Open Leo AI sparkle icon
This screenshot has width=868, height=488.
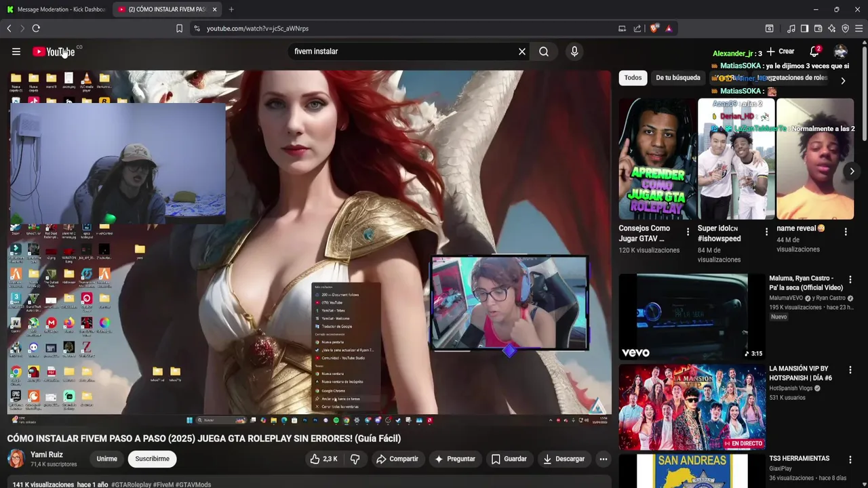click(831, 28)
